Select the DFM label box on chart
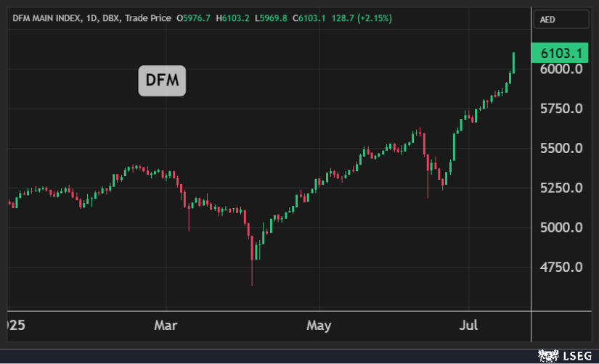The image size is (599, 364). tap(163, 80)
